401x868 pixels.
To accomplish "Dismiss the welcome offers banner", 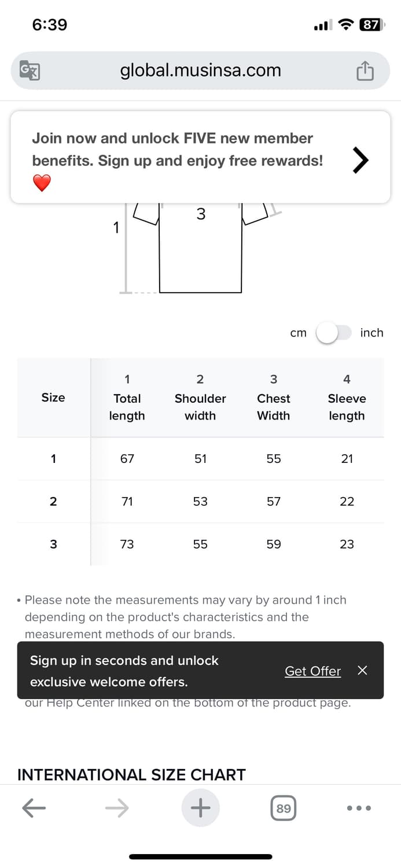I will [x=362, y=670].
